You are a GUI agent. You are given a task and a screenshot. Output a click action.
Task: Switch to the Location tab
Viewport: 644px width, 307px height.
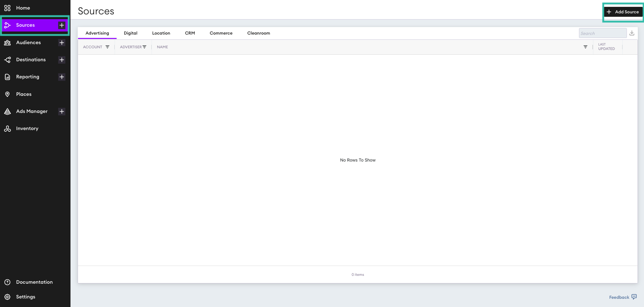[x=161, y=33]
